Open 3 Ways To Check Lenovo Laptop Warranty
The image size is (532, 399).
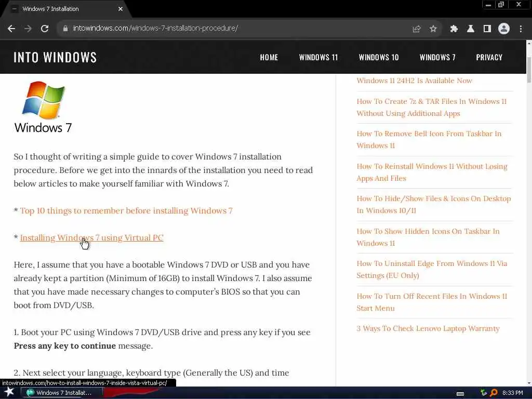pos(428,328)
